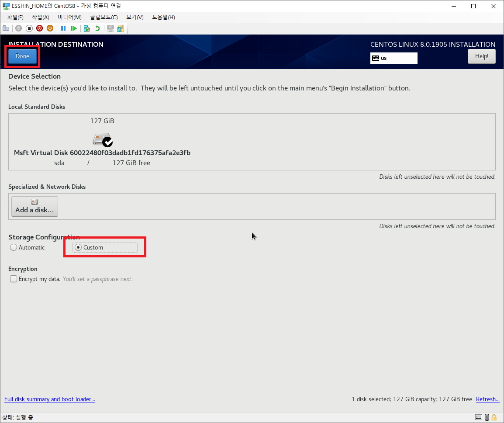The height and width of the screenshot is (423, 504).
Task: Open the 작업(A) menu
Action: 41,17
